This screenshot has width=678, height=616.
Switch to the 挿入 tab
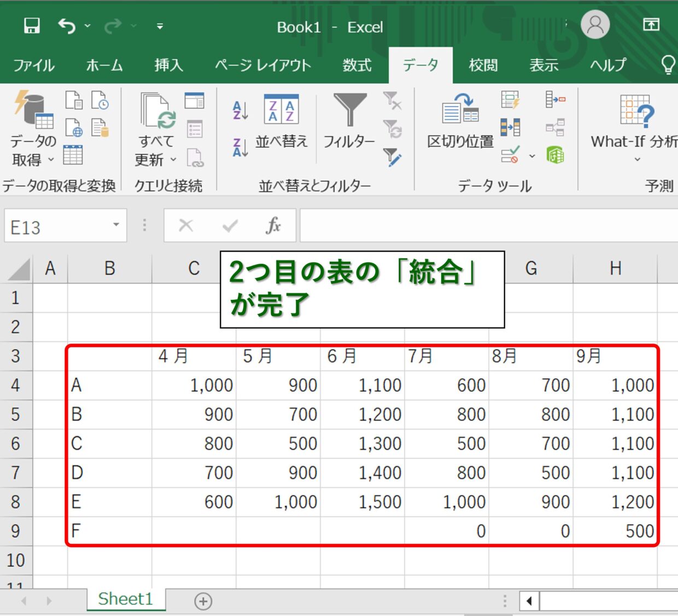168,66
